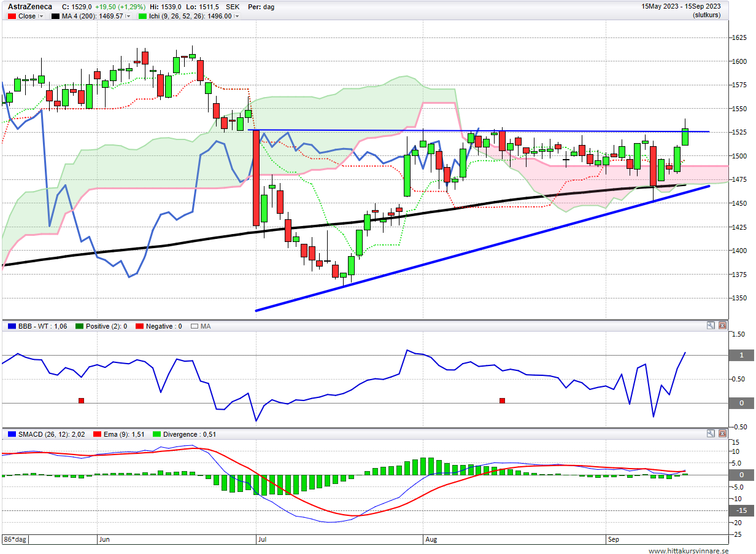Click the grey '1' level marker on BBB axis
The height and width of the screenshot is (554, 756).
coord(741,356)
